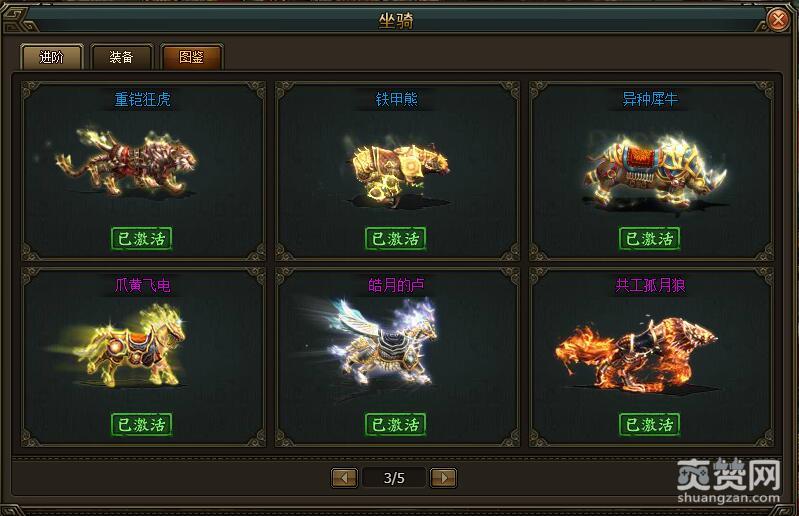Click 已激活 button under 爪黄飞电

tap(142, 424)
